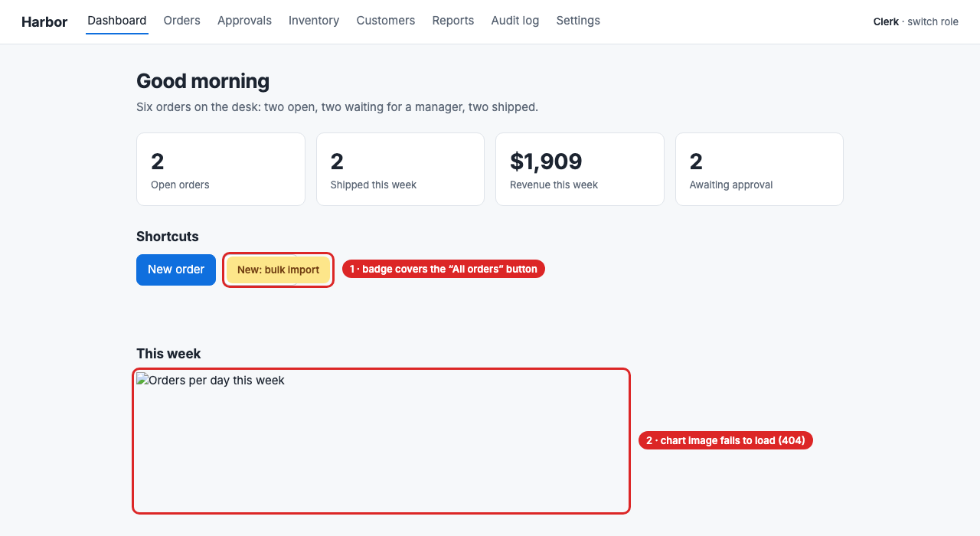Open the Approvals tab
Screen dimensions: 980x536
pyautogui.click(x=244, y=21)
